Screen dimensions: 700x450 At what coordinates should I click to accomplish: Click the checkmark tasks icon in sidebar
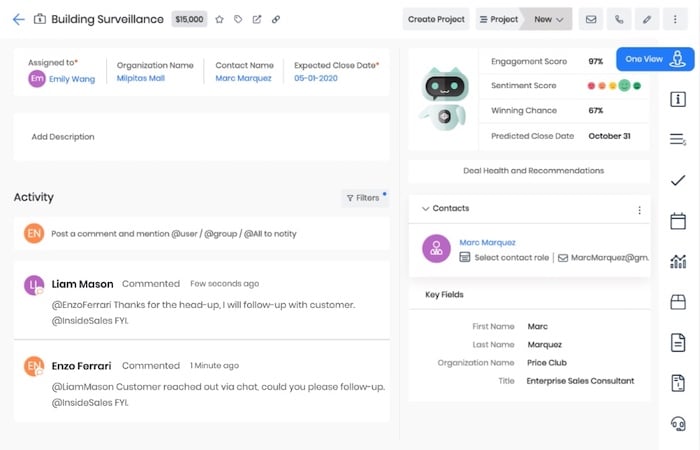pyautogui.click(x=678, y=180)
